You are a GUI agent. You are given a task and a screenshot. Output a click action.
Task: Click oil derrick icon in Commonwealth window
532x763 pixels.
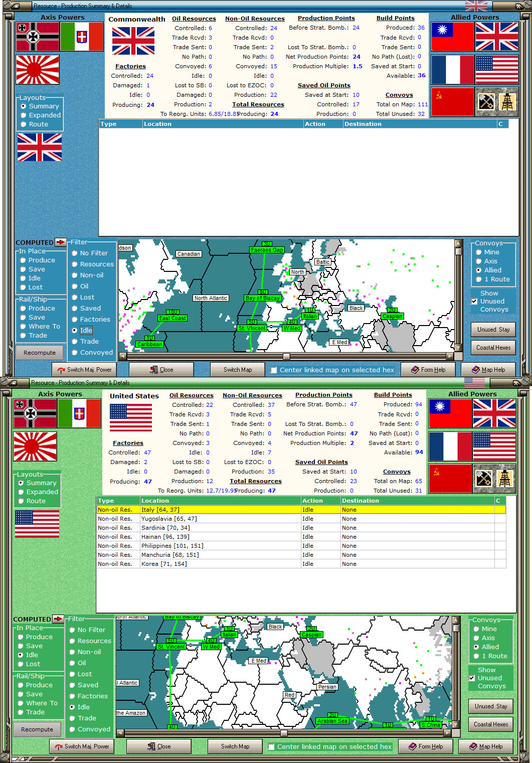point(507,102)
